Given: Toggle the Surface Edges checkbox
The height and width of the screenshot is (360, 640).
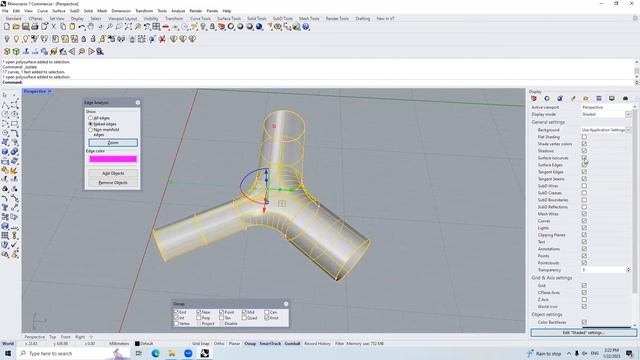Looking at the screenshot, I should point(584,165).
